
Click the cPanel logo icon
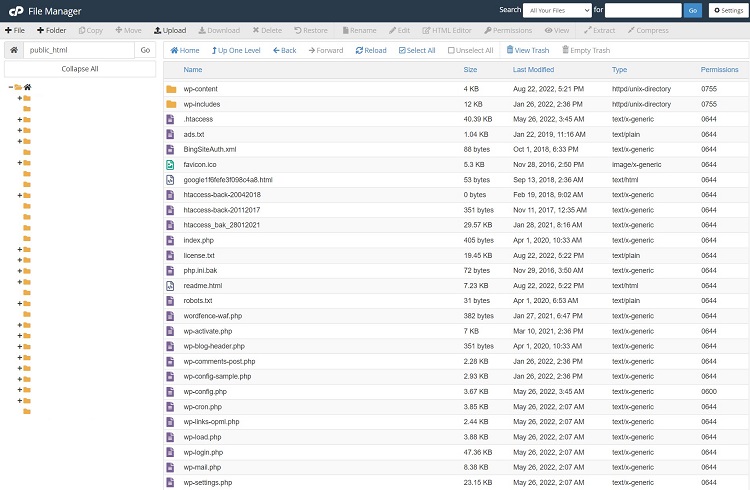(16, 11)
